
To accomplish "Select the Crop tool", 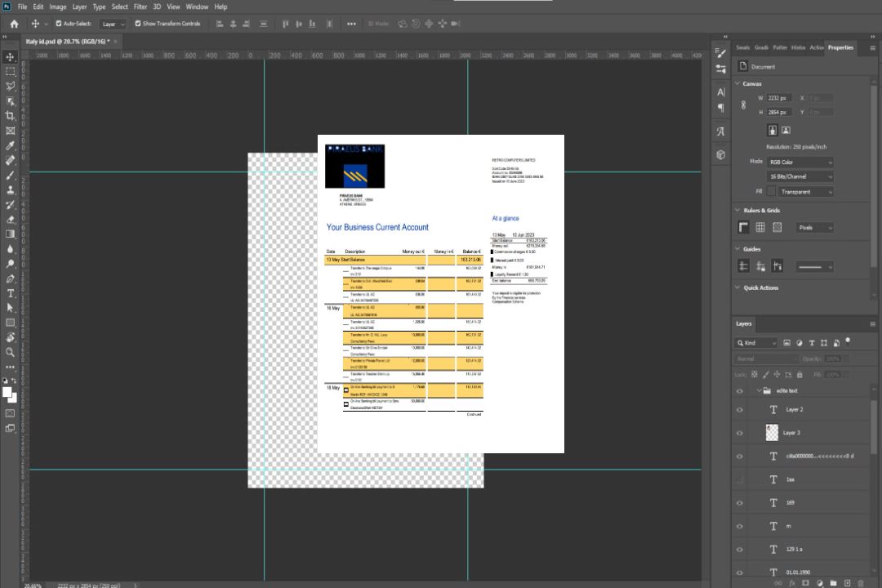I will [11, 116].
